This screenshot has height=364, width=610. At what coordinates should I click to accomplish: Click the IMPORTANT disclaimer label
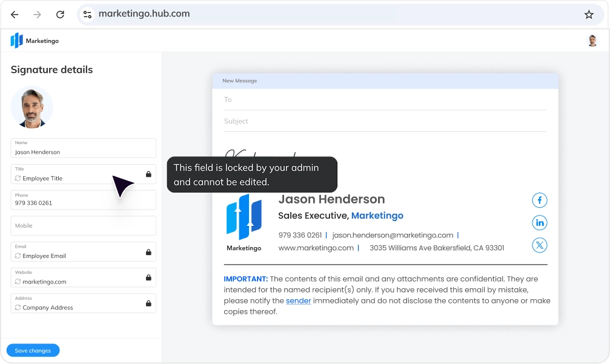click(245, 279)
